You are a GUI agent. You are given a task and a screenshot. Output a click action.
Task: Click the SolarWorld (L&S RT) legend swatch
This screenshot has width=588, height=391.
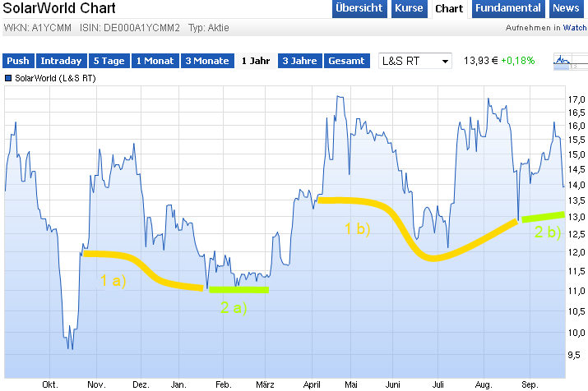[x=8, y=78]
